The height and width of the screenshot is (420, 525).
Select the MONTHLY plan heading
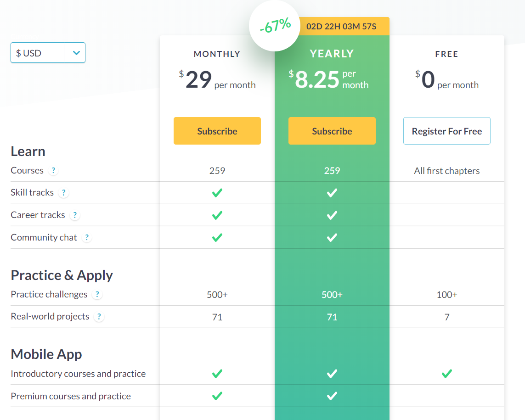(x=217, y=54)
